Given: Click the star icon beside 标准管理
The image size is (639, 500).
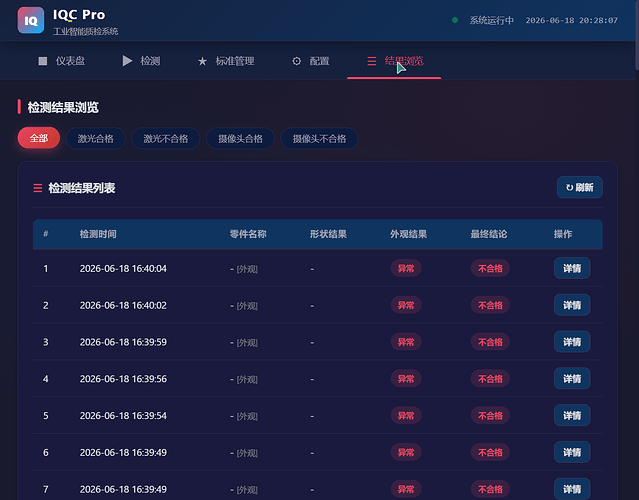Looking at the screenshot, I should pos(202,61).
